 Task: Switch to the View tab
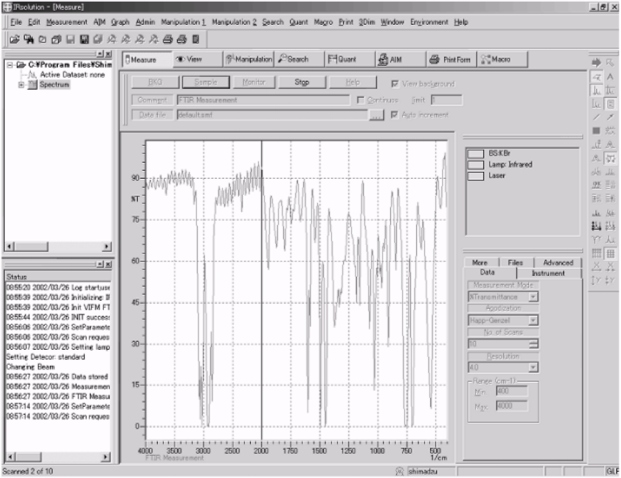[x=198, y=59]
